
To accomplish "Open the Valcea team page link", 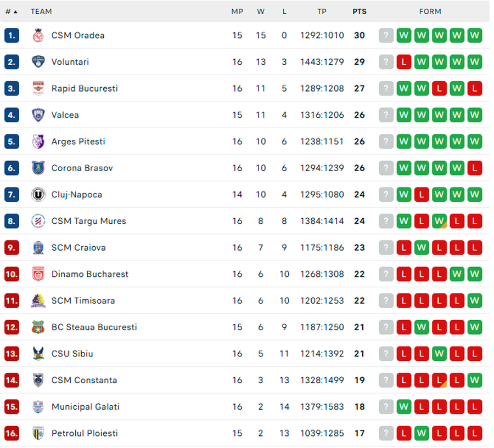I will click(x=65, y=115).
